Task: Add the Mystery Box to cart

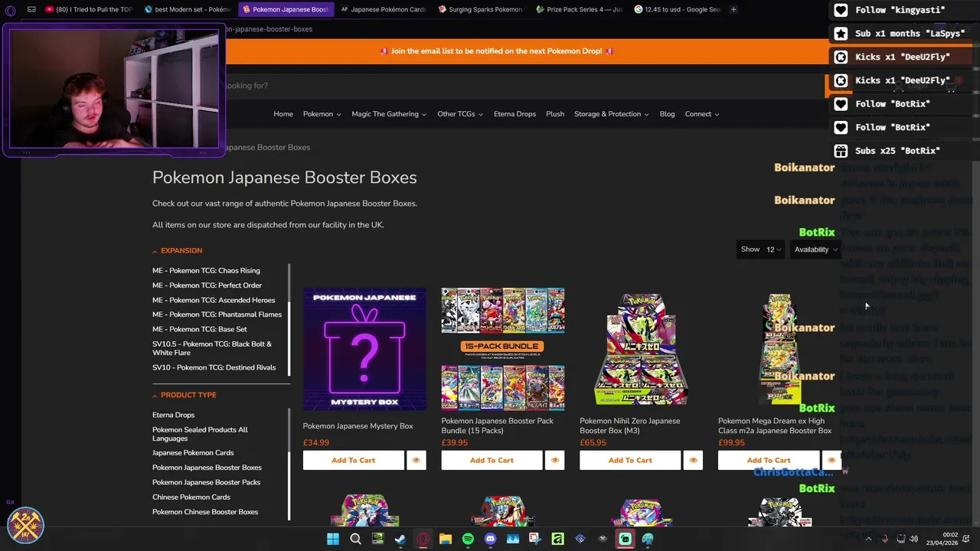Action: 353,461
